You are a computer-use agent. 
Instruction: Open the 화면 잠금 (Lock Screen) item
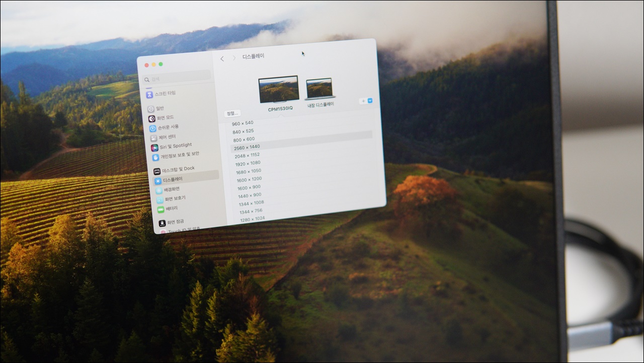click(x=162, y=223)
